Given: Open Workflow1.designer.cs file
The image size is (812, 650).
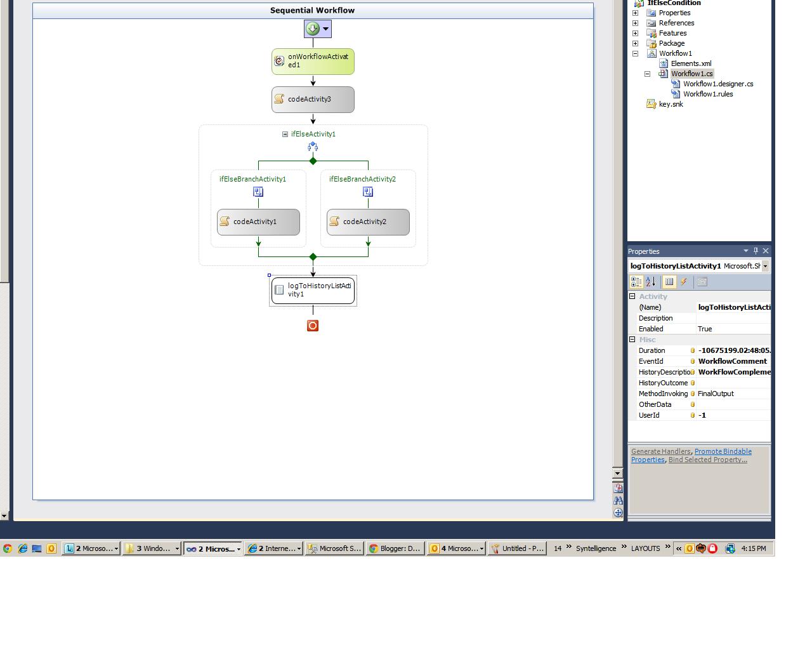Looking at the screenshot, I should (x=718, y=84).
